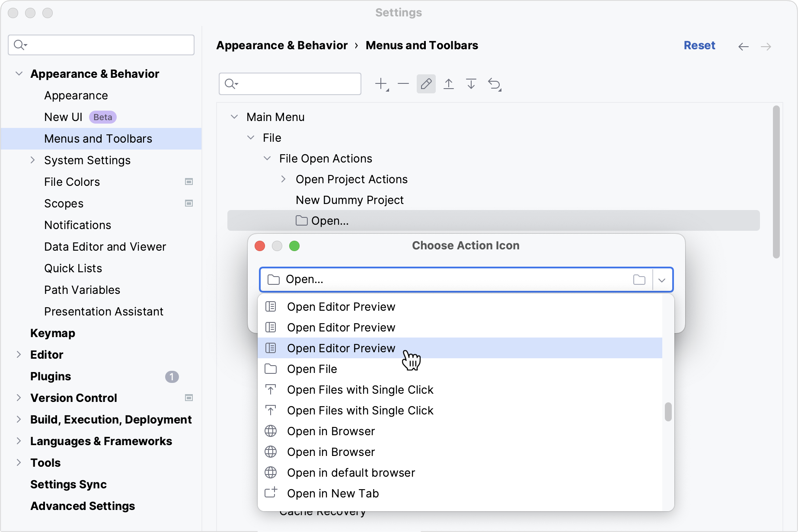Zoom the Choose Action Icon dialog
798x532 pixels.
[x=294, y=246]
